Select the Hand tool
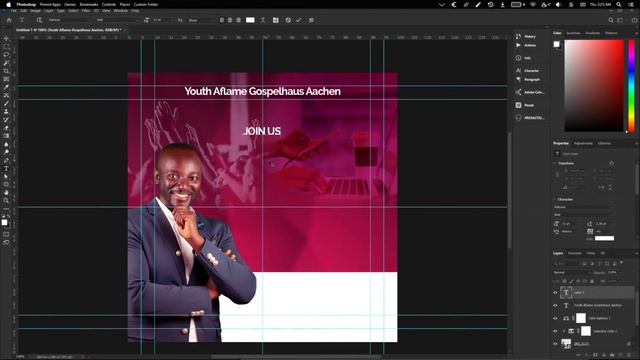Screen dimensions: 640x360 [6, 192]
